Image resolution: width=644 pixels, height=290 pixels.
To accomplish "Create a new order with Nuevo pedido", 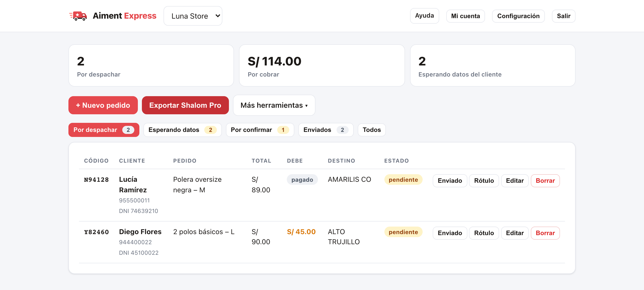I will pos(103,105).
